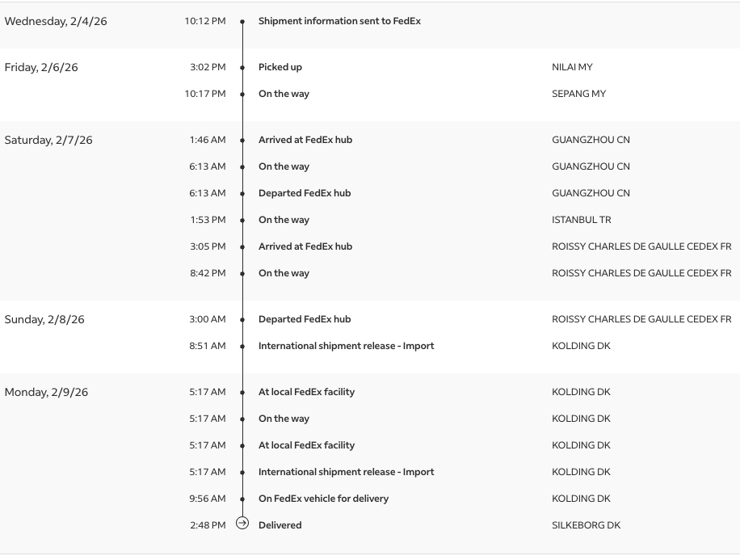
Task: Select the dot beside On FedEx vehicle for delivery
Action: [x=242, y=499]
